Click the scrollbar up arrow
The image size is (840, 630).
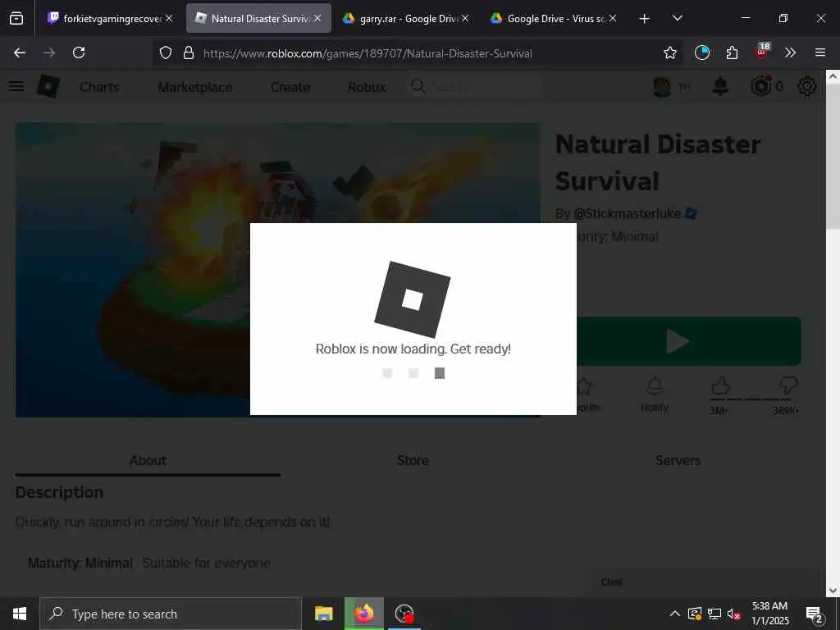pos(833,76)
